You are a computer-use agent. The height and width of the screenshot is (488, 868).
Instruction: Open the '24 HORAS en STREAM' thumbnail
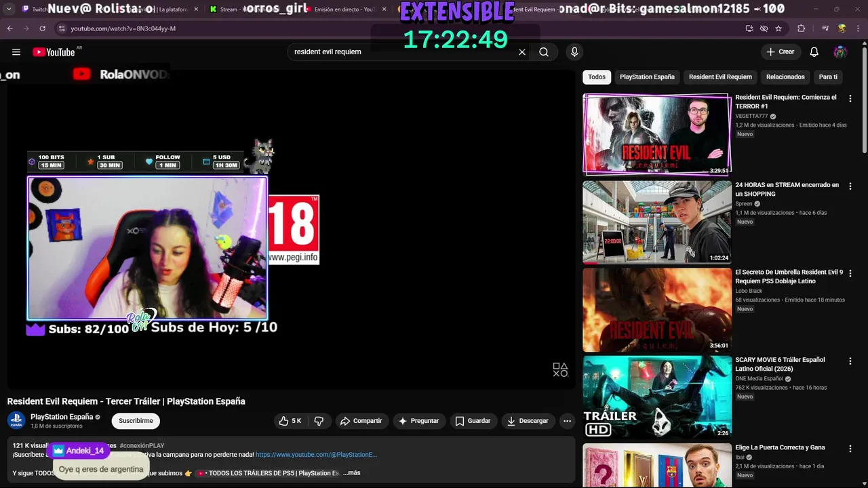(x=657, y=222)
